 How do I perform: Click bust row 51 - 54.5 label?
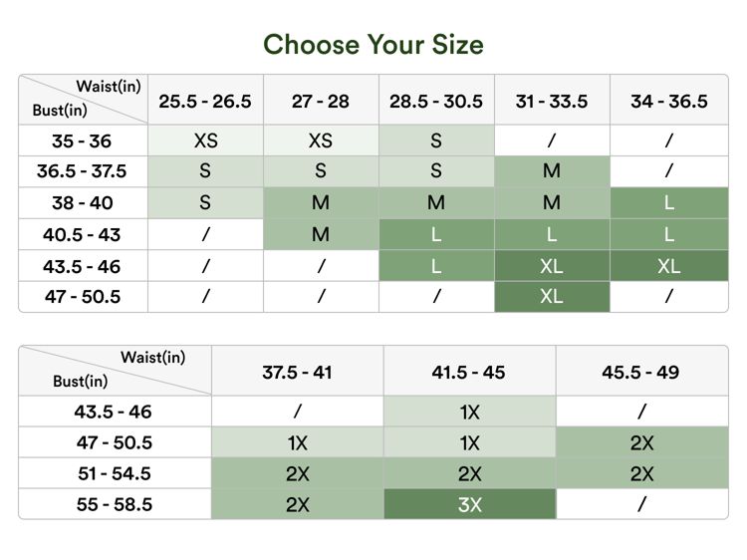click(115, 473)
